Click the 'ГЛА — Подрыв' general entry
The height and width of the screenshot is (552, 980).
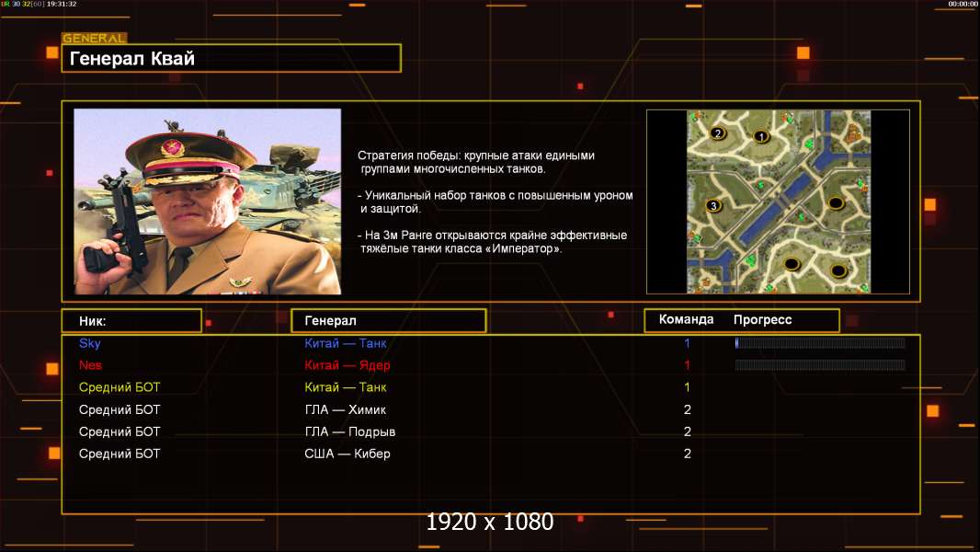350,431
